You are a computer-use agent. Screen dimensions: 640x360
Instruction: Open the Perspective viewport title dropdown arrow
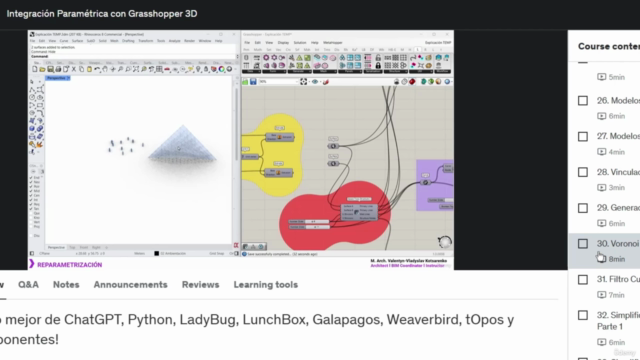[68, 78]
